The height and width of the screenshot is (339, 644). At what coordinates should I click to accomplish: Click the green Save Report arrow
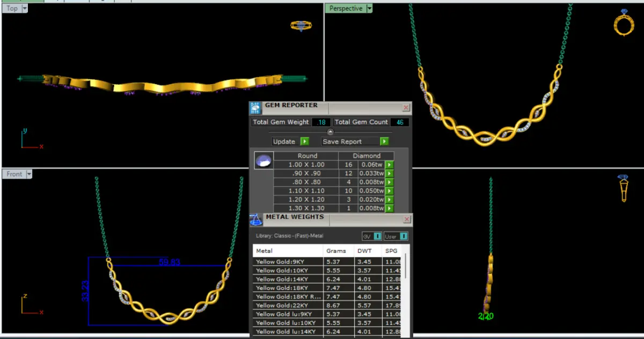tap(384, 142)
